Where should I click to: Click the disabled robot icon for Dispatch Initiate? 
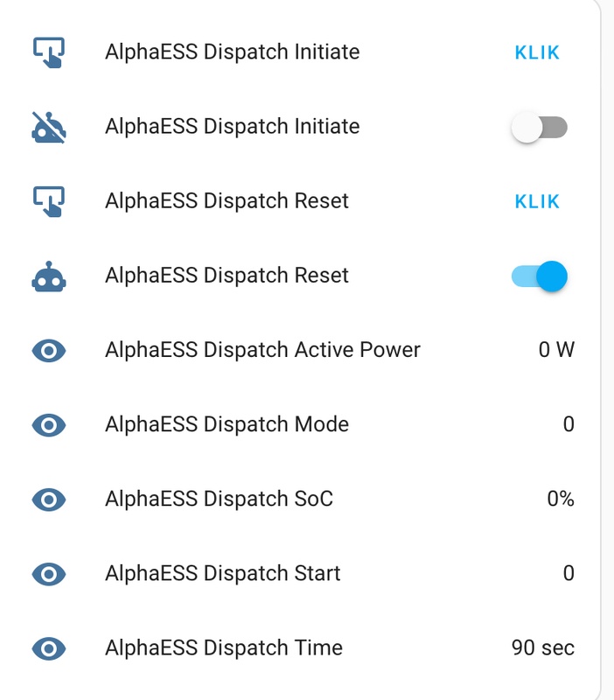[x=49, y=127]
